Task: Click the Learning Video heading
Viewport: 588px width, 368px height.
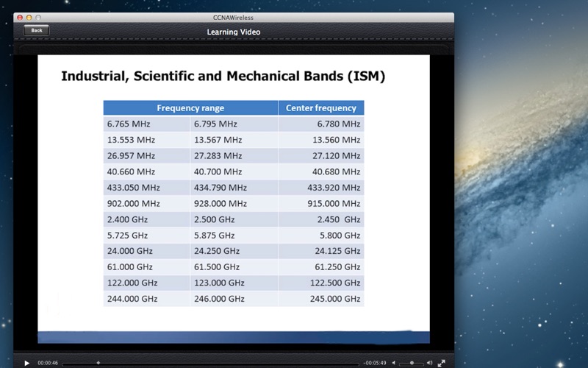Action: [x=233, y=32]
